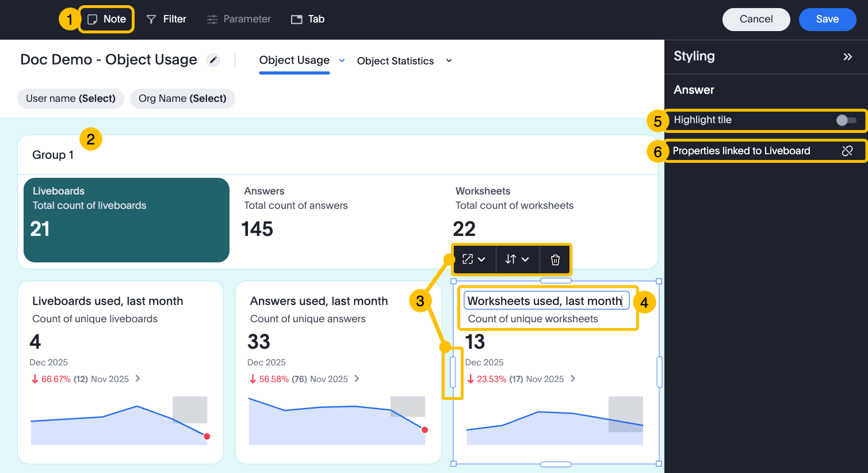
Task: Open the tile resize icon menu
Action: 473,260
